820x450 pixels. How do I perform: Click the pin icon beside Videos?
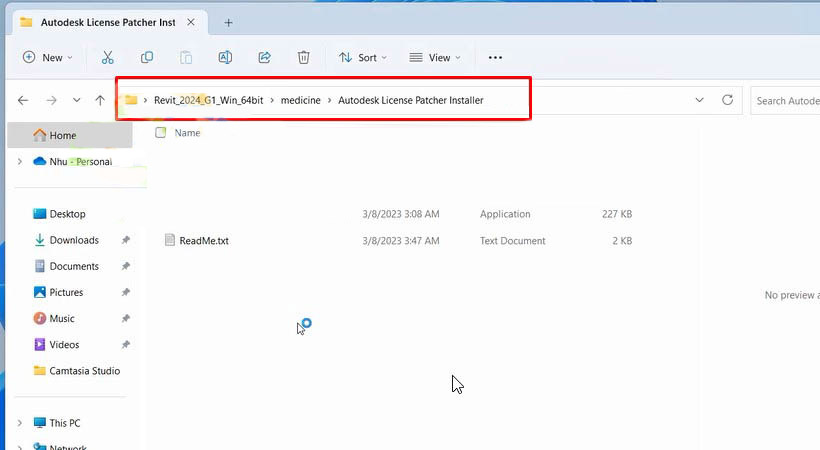coord(126,345)
